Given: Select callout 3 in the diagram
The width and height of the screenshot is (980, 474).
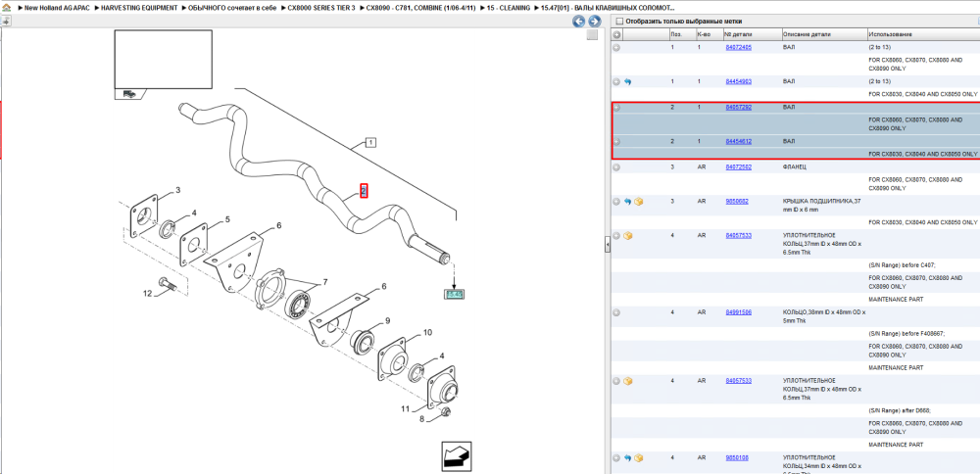Looking at the screenshot, I should pos(178,190).
